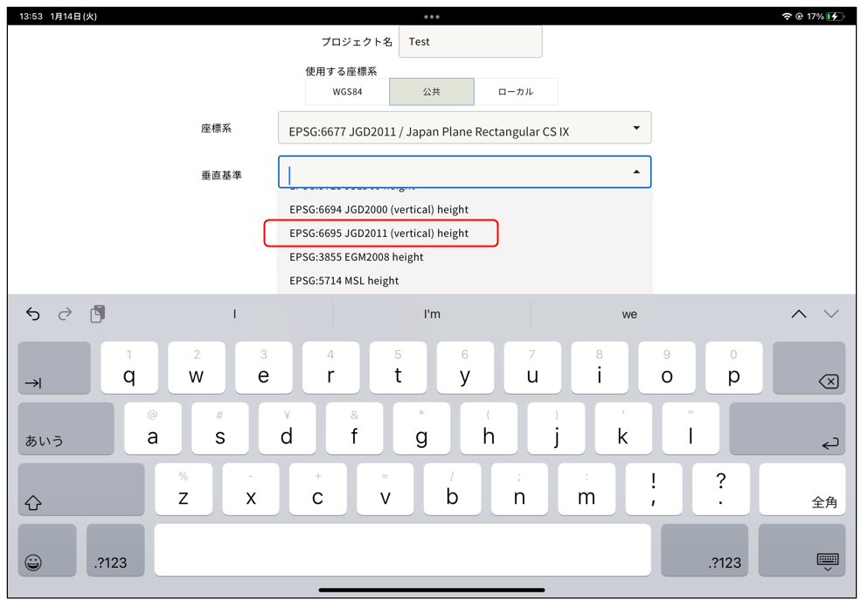This screenshot has width=868, height=608.
Task: Tap the プロジェクト名 field containing Test
Action: pos(470,42)
